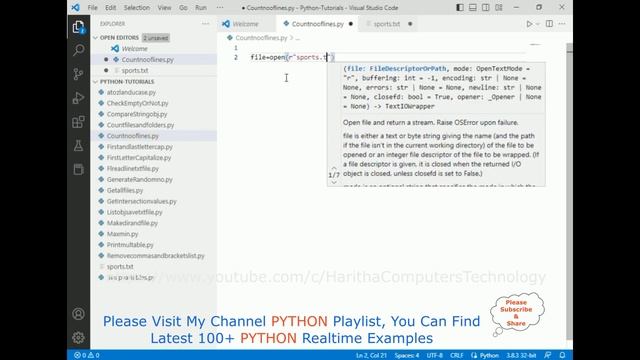Image resolution: width=640 pixels, height=360 pixels.
Task: Open the Run menu
Action: point(201,7)
